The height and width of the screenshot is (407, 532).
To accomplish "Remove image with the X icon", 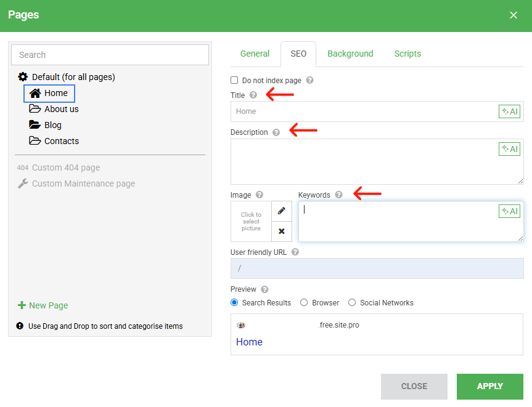I will pyautogui.click(x=282, y=232).
